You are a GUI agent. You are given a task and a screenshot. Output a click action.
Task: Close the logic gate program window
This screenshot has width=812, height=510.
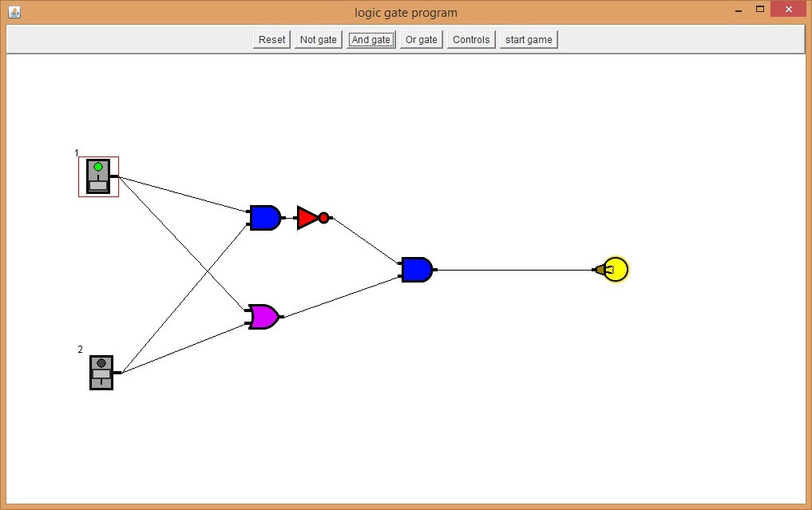(x=789, y=10)
